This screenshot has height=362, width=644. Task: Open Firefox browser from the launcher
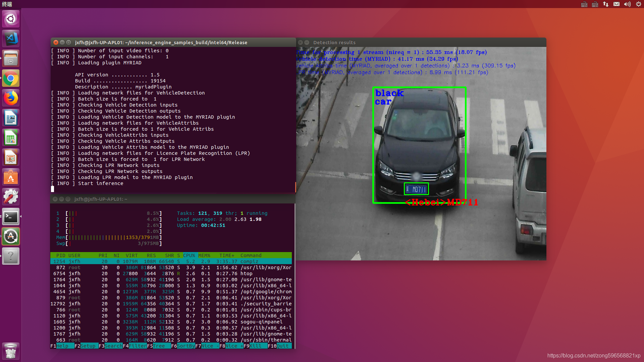tap(11, 98)
